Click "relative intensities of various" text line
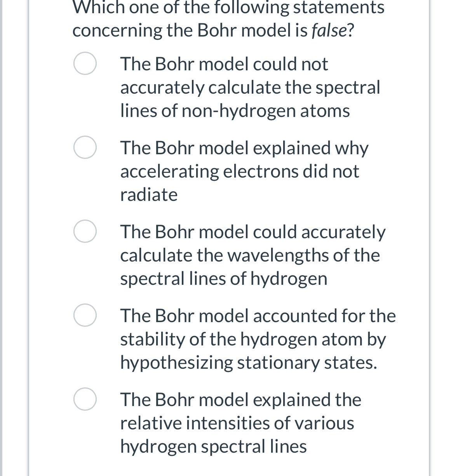Screen dimensions: 458x476 (x=237, y=423)
